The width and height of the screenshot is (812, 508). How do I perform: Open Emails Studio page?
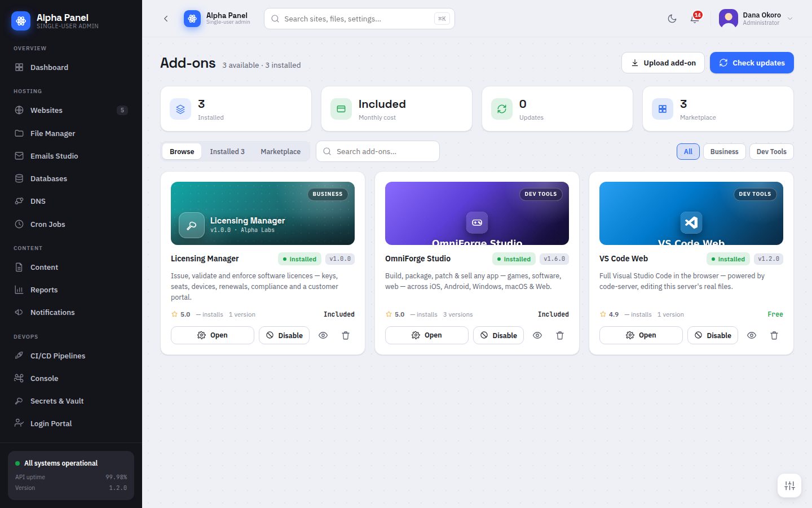(71, 156)
